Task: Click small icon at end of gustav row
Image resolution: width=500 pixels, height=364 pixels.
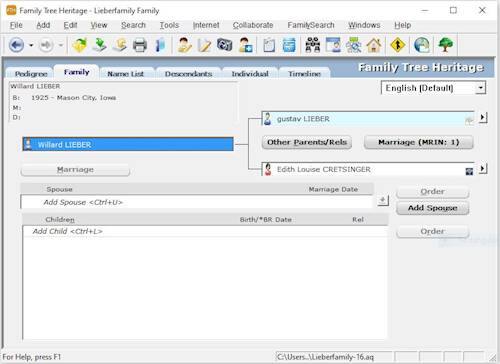Action: pyautogui.click(x=469, y=121)
